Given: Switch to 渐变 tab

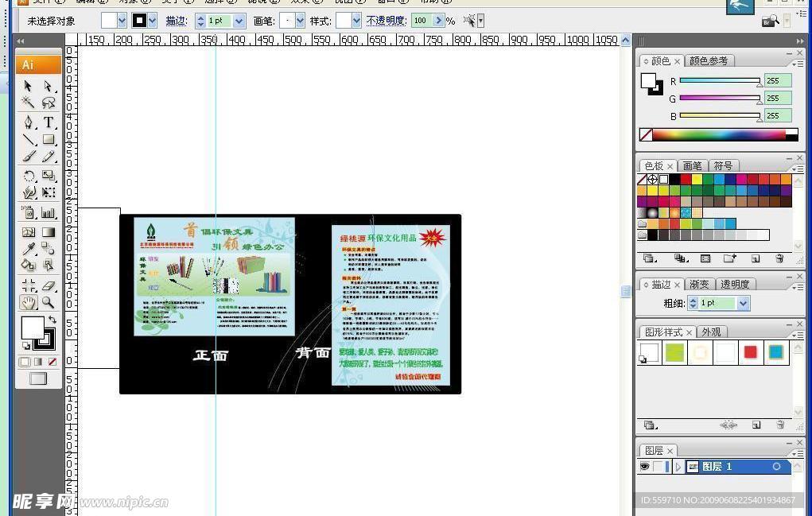Looking at the screenshot, I should 699,284.
